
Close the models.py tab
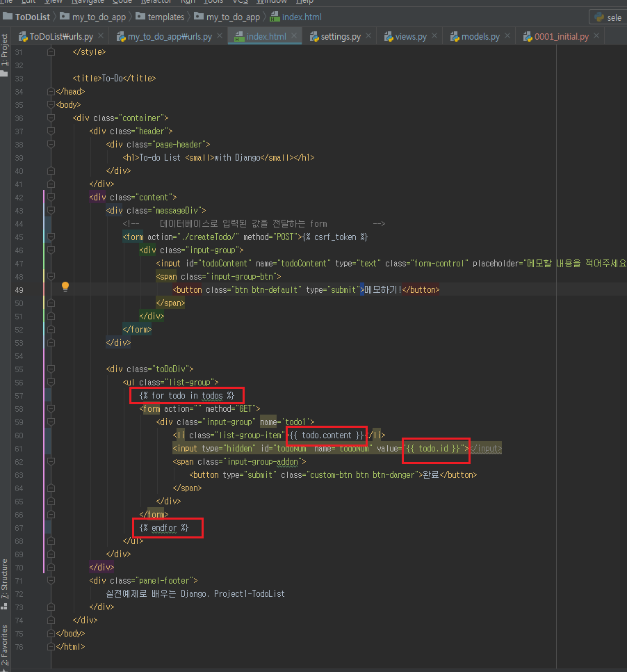coord(507,36)
